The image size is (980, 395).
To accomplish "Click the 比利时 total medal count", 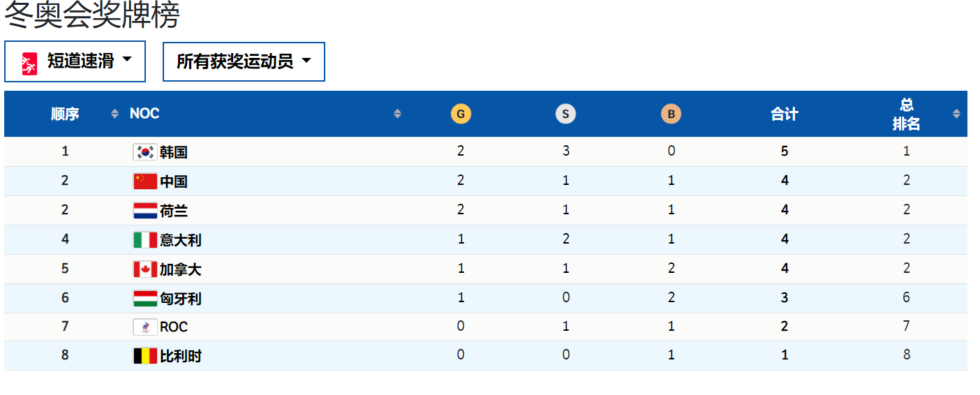I will pyautogui.click(x=785, y=355).
